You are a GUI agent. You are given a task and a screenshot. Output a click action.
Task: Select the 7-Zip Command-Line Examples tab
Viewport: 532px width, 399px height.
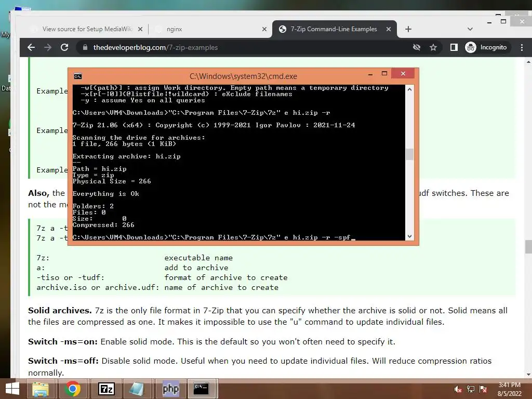[334, 29]
